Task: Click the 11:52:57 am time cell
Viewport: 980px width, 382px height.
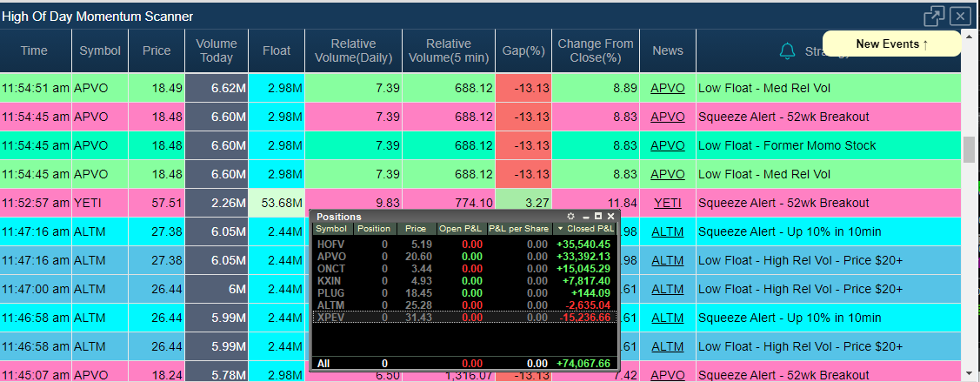Action: tap(36, 204)
